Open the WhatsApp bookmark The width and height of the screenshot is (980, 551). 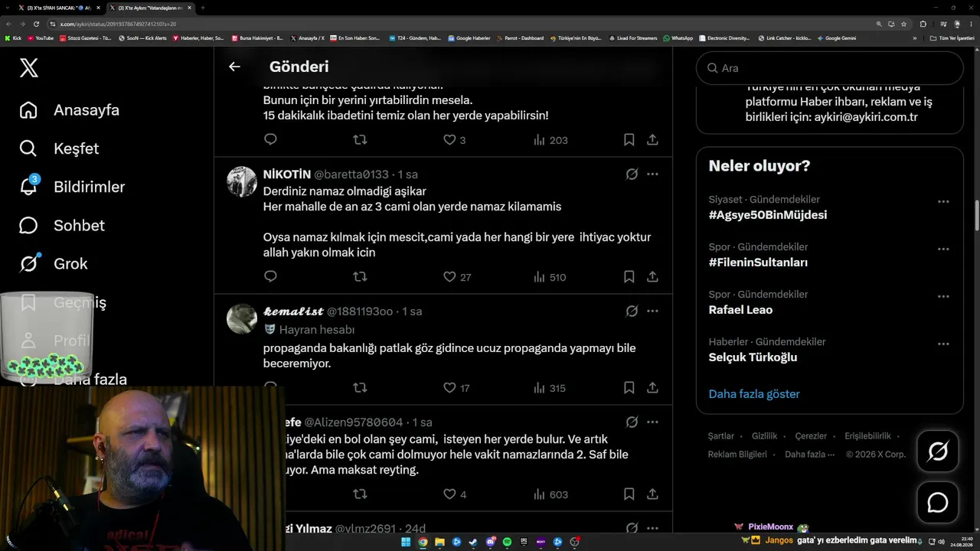point(678,38)
